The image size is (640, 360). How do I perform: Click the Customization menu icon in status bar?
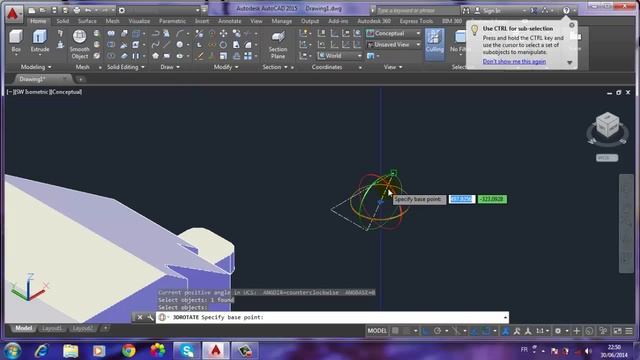(629, 331)
